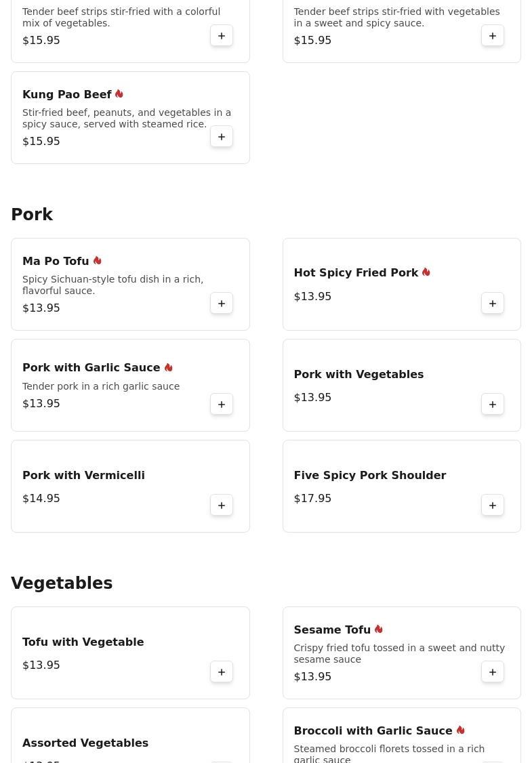Image resolution: width=532 pixels, height=763 pixels.
Task: Add Hot Spicy Fried Pork to order
Action: click(493, 304)
